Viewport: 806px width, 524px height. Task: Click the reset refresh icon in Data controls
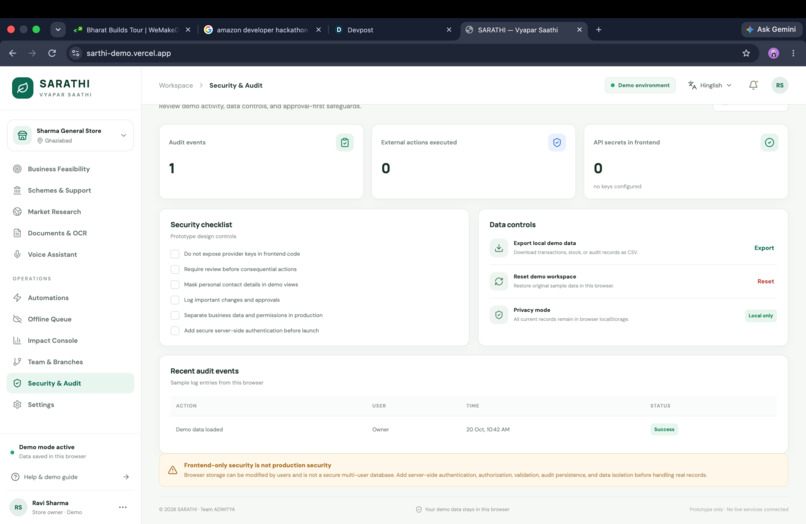tap(499, 281)
